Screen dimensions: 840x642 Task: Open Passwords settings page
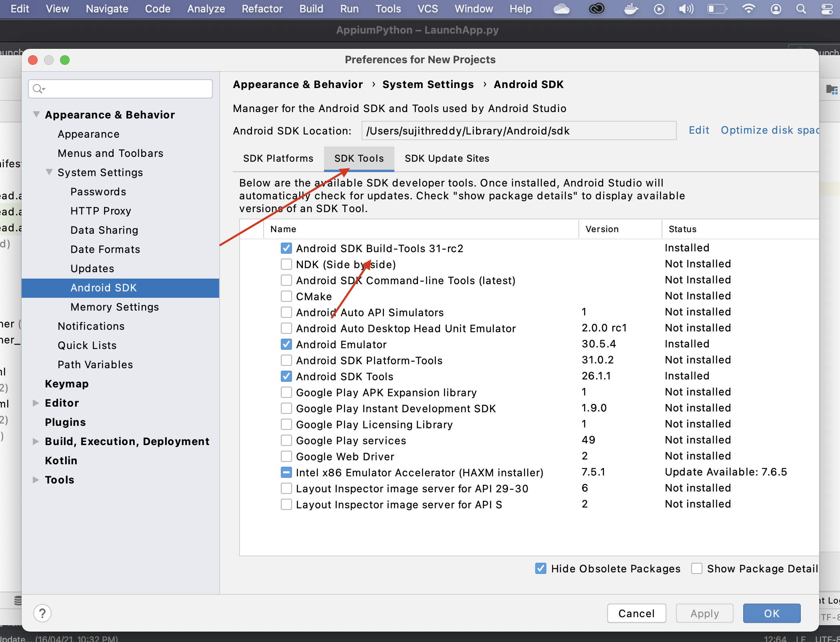[x=98, y=192]
